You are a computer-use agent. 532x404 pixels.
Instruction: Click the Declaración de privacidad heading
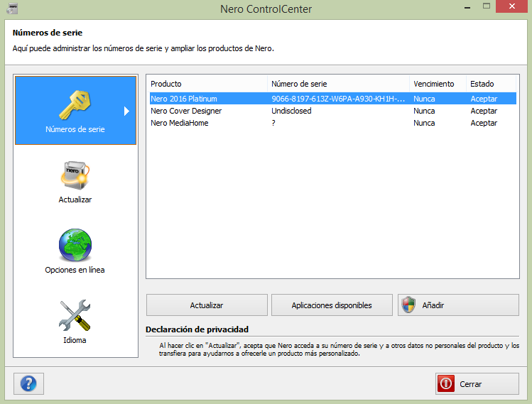pos(197,329)
